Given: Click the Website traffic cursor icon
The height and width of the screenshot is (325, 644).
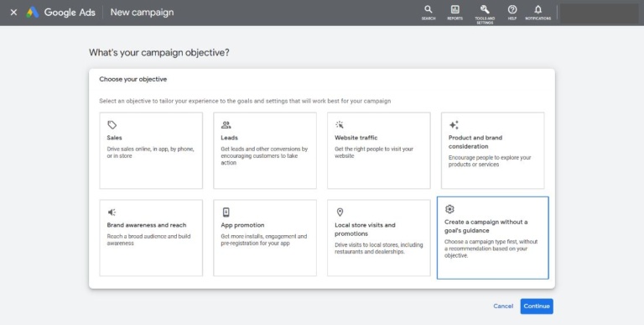Looking at the screenshot, I should 340,124.
